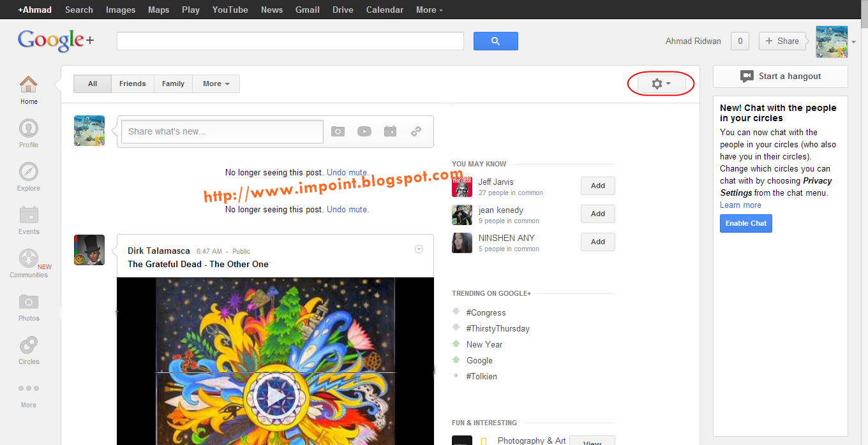Click the Ahmad Ridwan name in header
The height and width of the screenshot is (445, 868).
693,41
